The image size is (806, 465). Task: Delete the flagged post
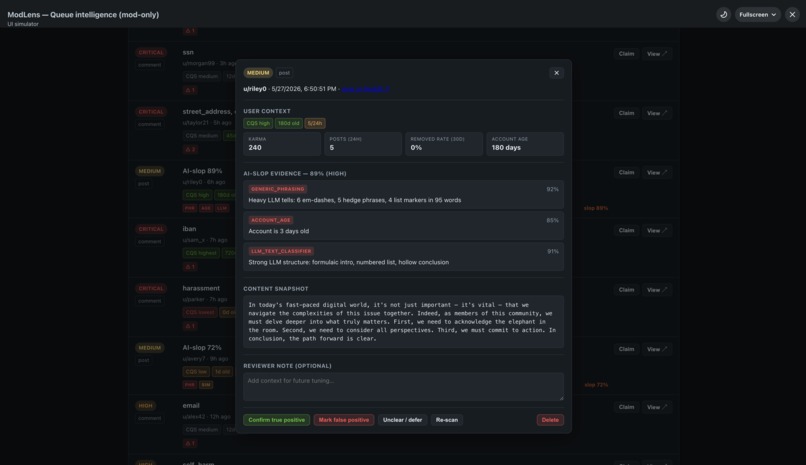550,420
